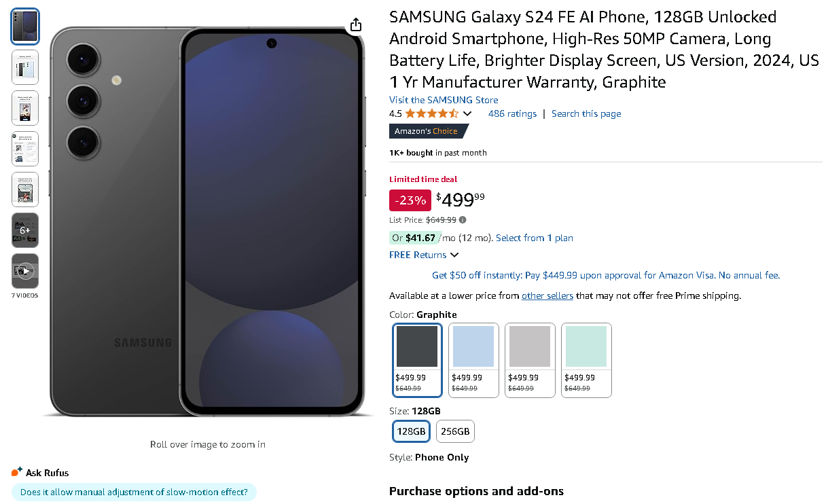Viewport: 828px width, 504px height.
Task: Open the other sellers link
Action: (547, 295)
